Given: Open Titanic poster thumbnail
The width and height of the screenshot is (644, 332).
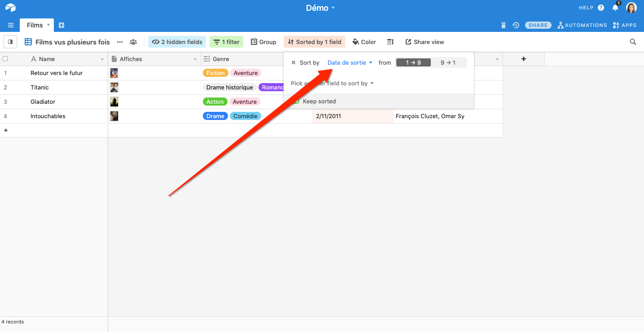Looking at the screenshot, I should coord(114,87).
